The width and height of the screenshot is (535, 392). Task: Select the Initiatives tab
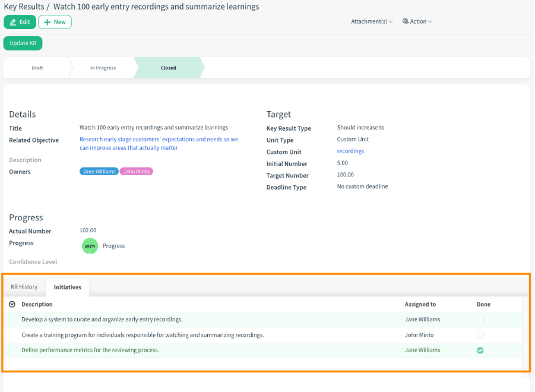pyautogui.click(x=68, y=287)
